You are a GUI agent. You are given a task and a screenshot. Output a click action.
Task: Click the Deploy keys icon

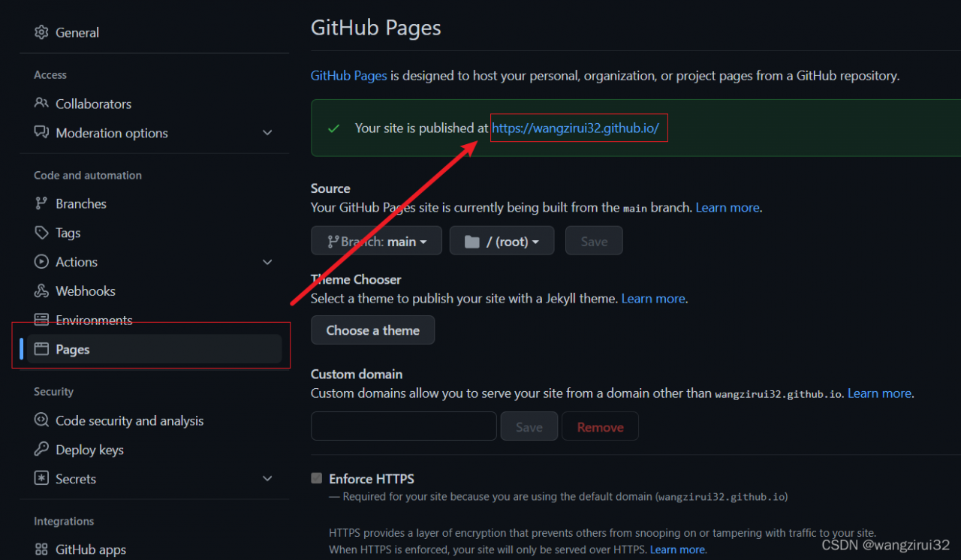42,450
